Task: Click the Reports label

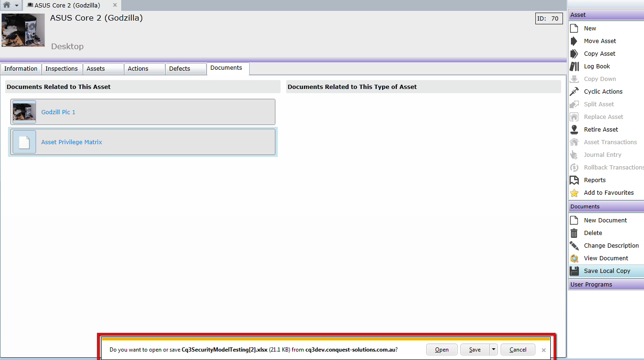Action: point(595,180)
